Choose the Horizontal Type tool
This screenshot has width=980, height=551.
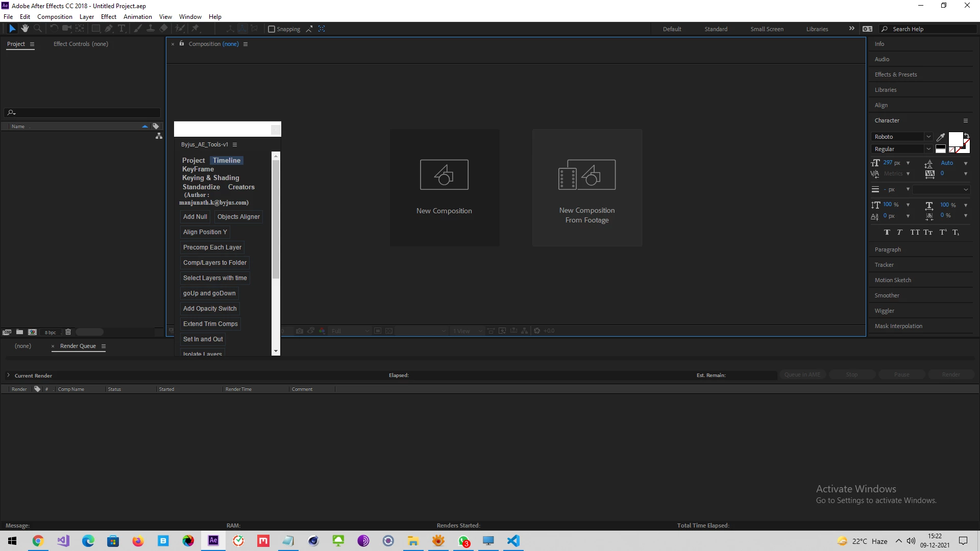(x=121, y=29)
